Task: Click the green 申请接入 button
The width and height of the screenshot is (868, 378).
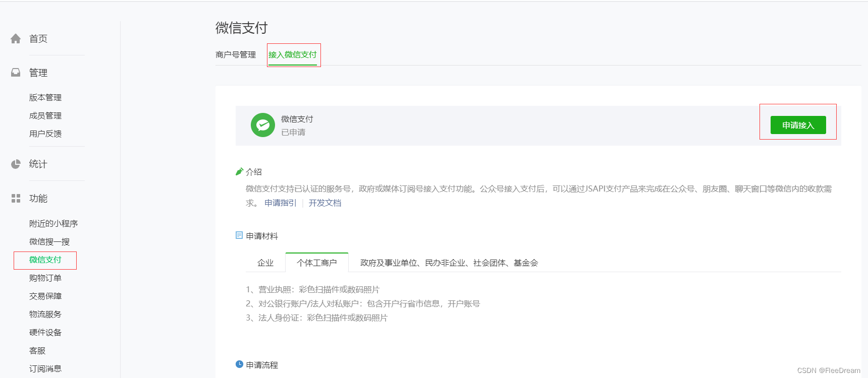Action: tap(798, 125)
